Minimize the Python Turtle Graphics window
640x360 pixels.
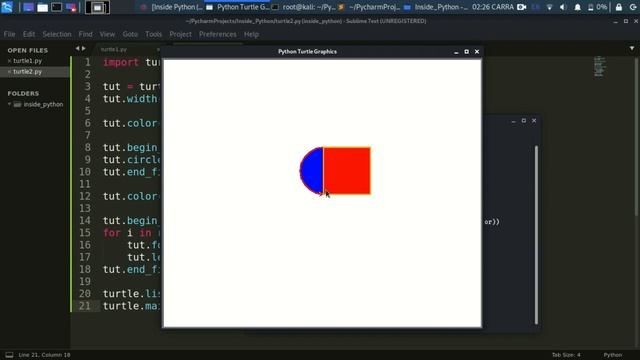(456, 52)
